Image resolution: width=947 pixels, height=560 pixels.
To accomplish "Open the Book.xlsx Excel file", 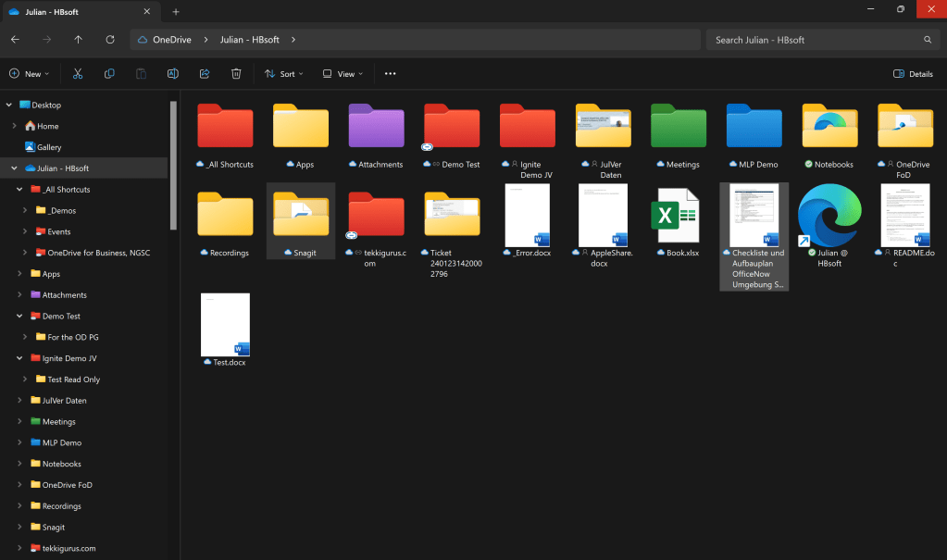I will [677, 215].
